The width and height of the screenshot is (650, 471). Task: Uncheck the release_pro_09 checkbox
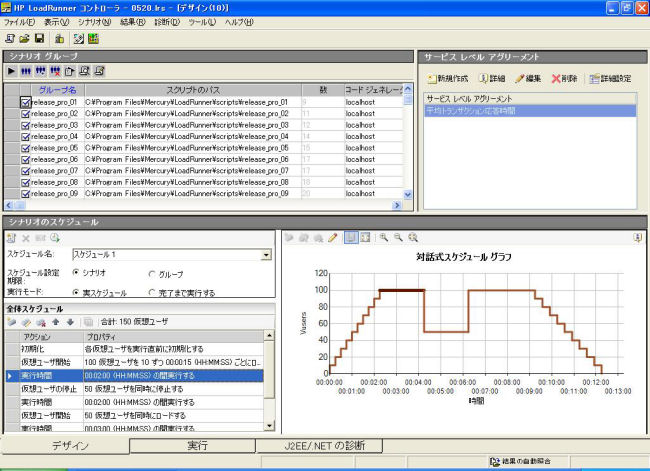(25, 194)
